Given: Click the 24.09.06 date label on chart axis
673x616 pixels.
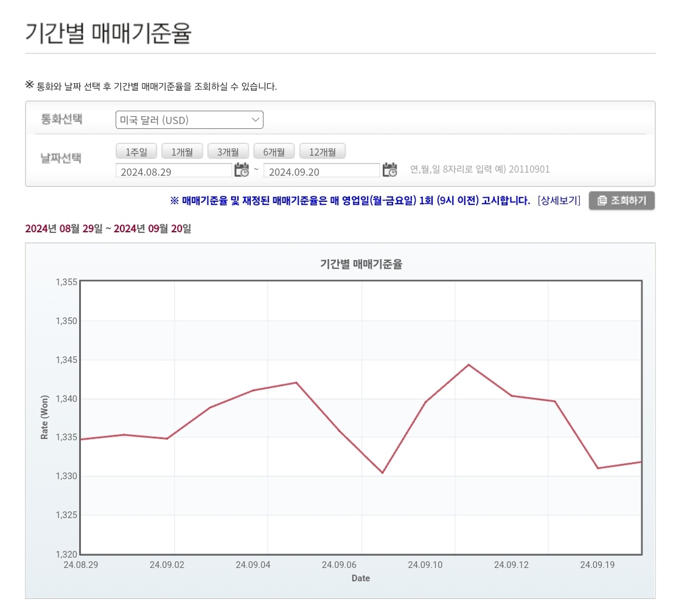Looking at the screenshot, I should 339,564.
